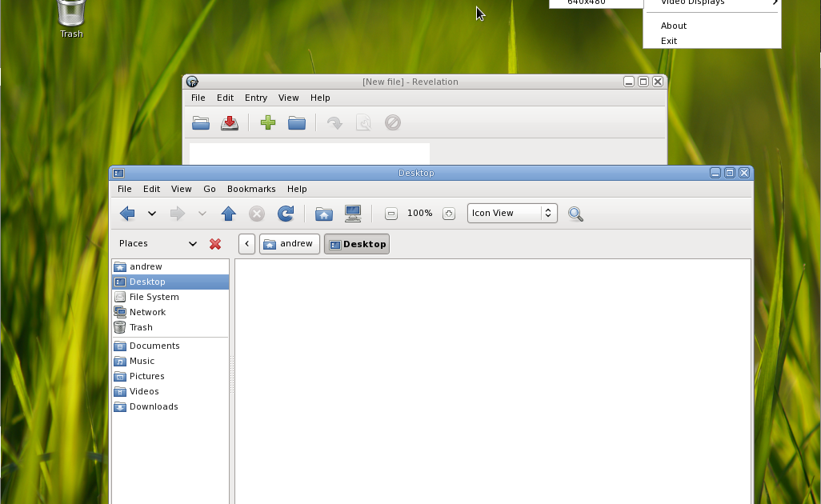
Task: Click the Add folder icon in Revelation
Action: 297,123
